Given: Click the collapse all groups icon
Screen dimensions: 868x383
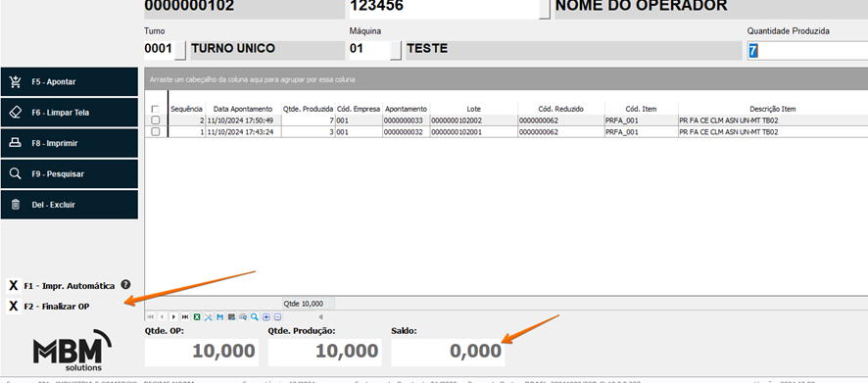Looking at the screenshot, I should click(x=277, y=317).
